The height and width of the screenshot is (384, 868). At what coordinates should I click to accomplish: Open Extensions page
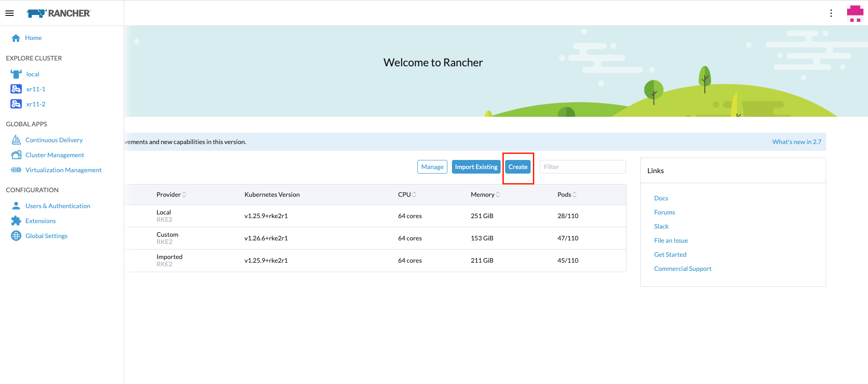(40, 221)
